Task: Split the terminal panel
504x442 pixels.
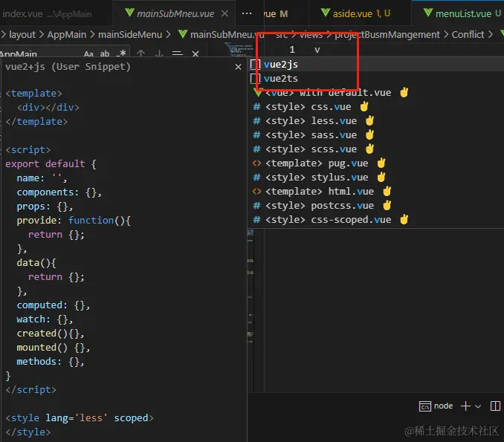Action: [495, 406]
